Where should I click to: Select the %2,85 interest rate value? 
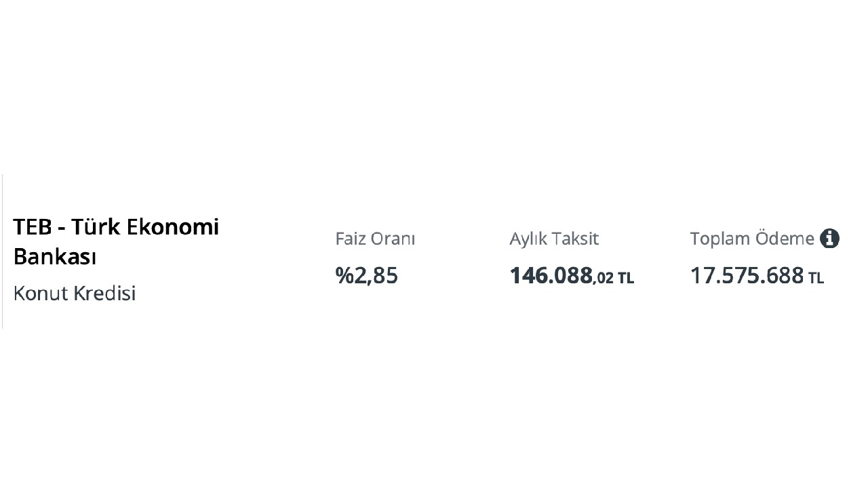pyautogui.click(x=366, y=276)
